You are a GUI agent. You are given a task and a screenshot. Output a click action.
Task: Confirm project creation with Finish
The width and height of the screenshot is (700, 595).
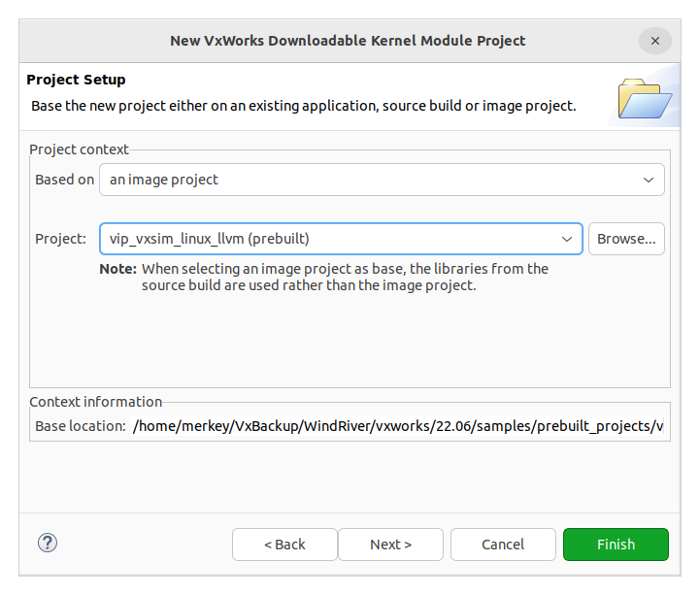tap(616, 545)
